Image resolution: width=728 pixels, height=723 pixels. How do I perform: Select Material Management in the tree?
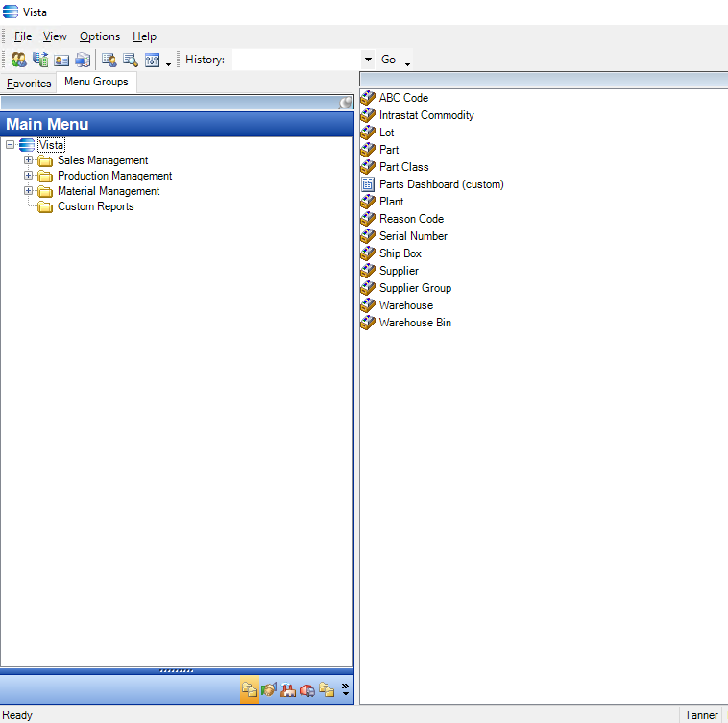coord(109,191)
